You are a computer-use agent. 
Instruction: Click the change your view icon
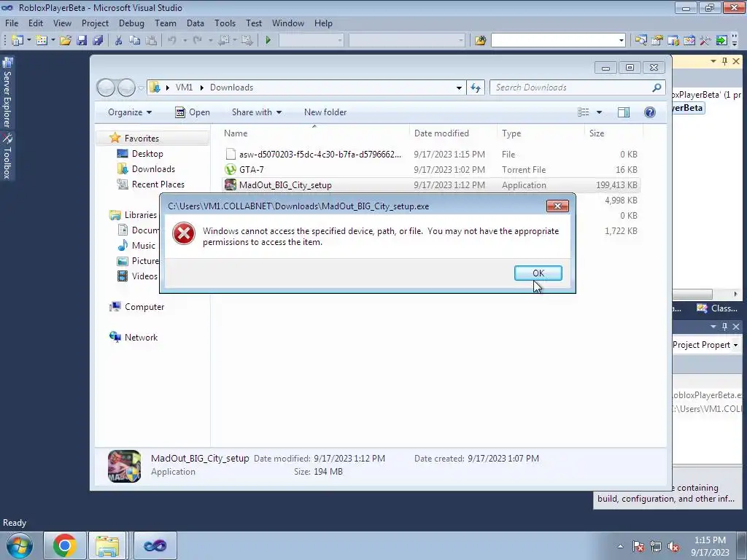pos(583,112)
